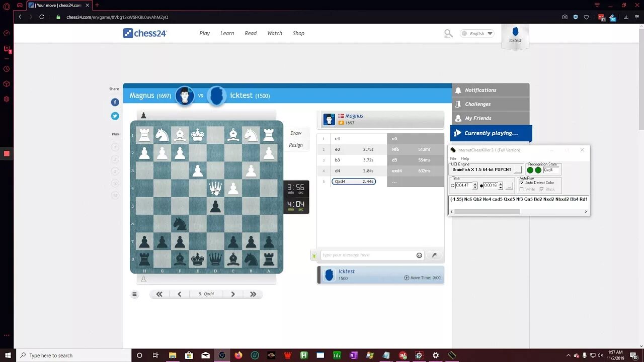This screenshot has height=362, width=644.
Task: Open time settings ellipsis button
Action: point(509,186)
